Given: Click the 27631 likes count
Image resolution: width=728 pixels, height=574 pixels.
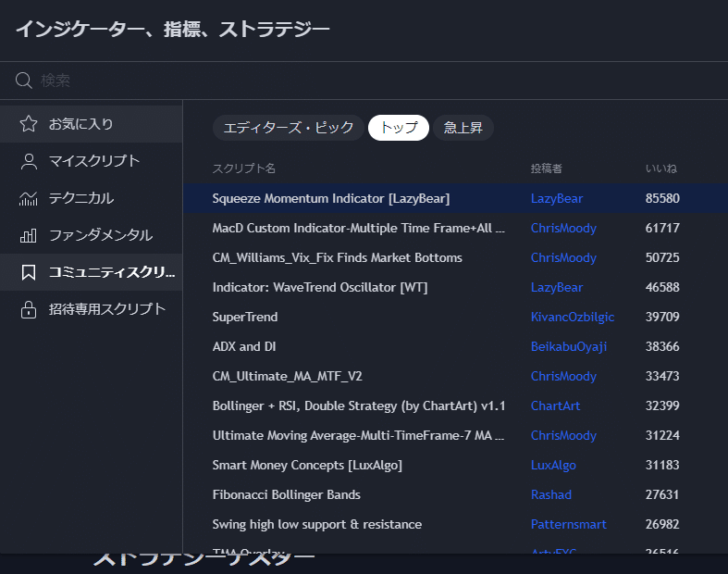Looking at the screenshot, I should [662, 495].
